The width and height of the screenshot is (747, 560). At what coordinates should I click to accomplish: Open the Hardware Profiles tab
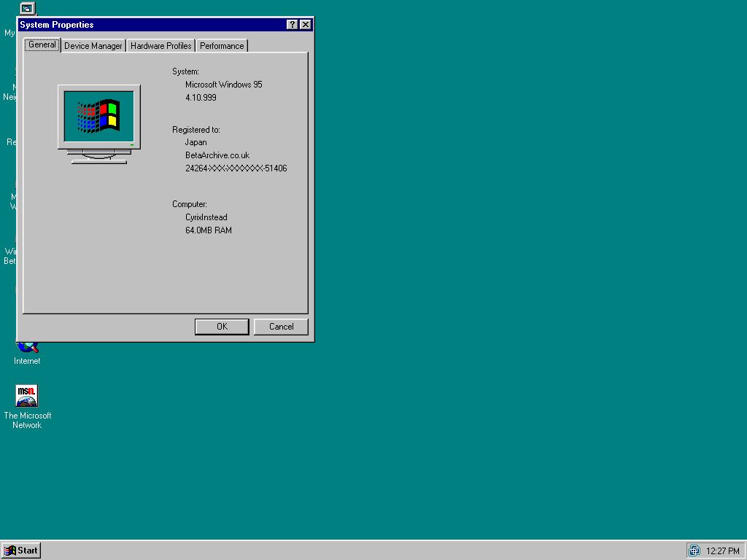pyautogui.click(x=161, y=46)
